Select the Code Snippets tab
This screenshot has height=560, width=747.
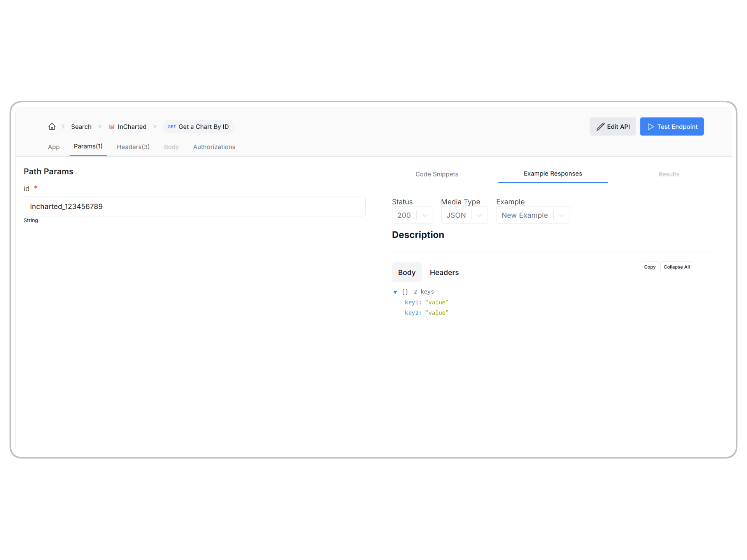[437, 174]
